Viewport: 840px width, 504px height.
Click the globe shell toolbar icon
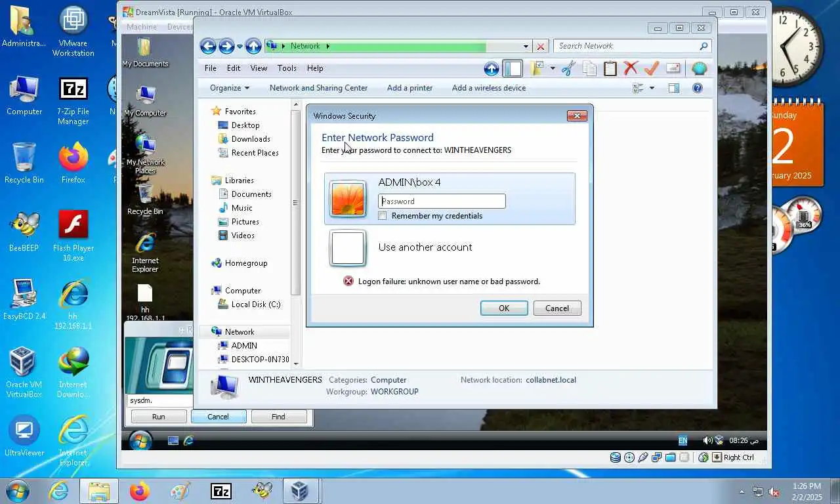[x=699, y=68]
